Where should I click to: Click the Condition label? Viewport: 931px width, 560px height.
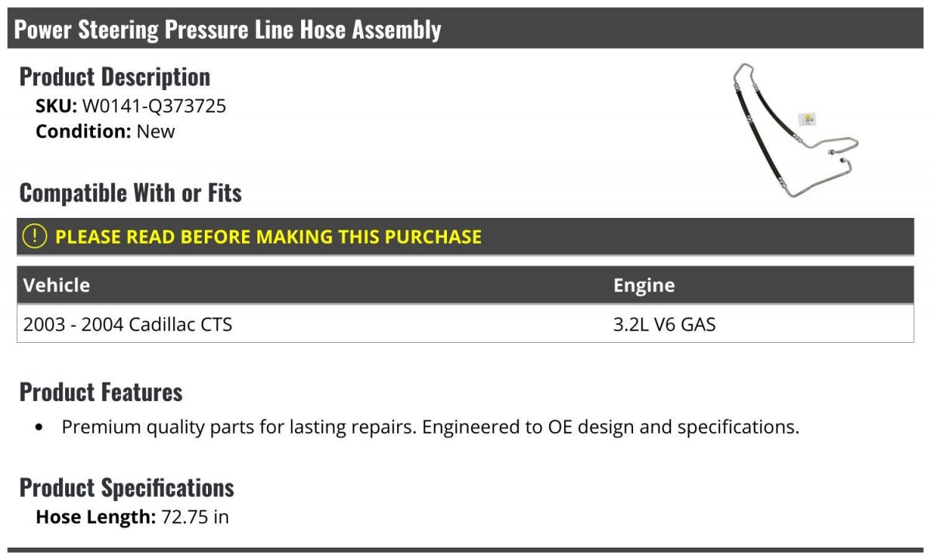tap(84, 131)
